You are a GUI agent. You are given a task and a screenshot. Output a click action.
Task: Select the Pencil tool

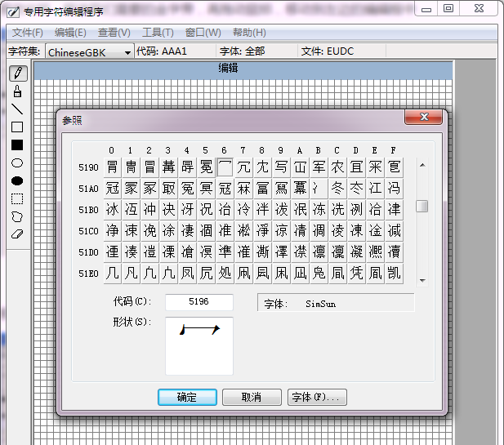[17, 73]
